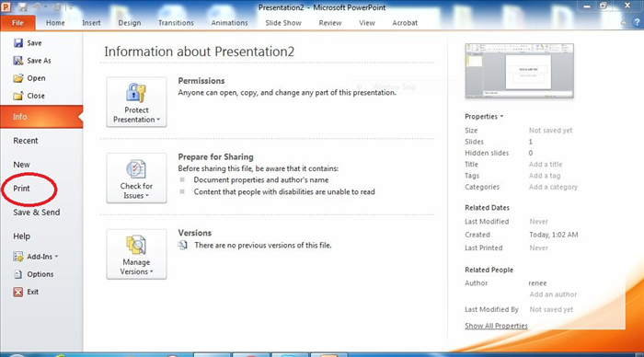644x357 pixels.
Task: Expand the Add-Ins menu
Action: pos(42,257)
